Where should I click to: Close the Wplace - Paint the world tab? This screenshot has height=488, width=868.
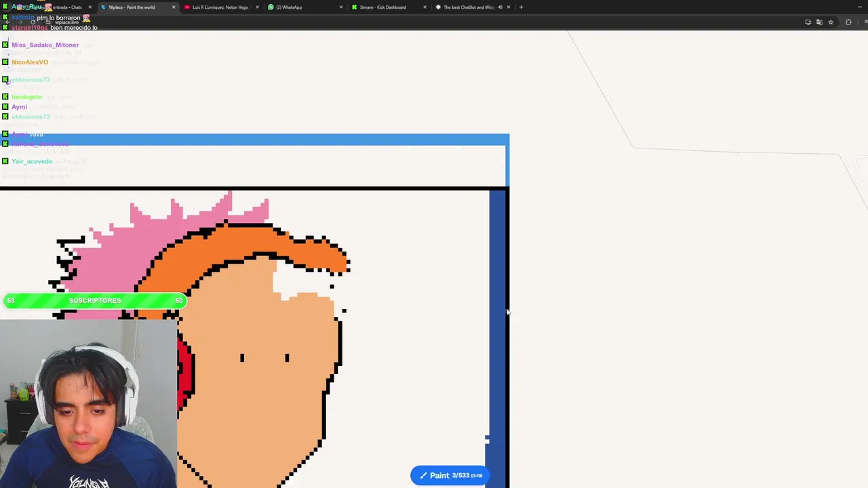click(174, 7)
